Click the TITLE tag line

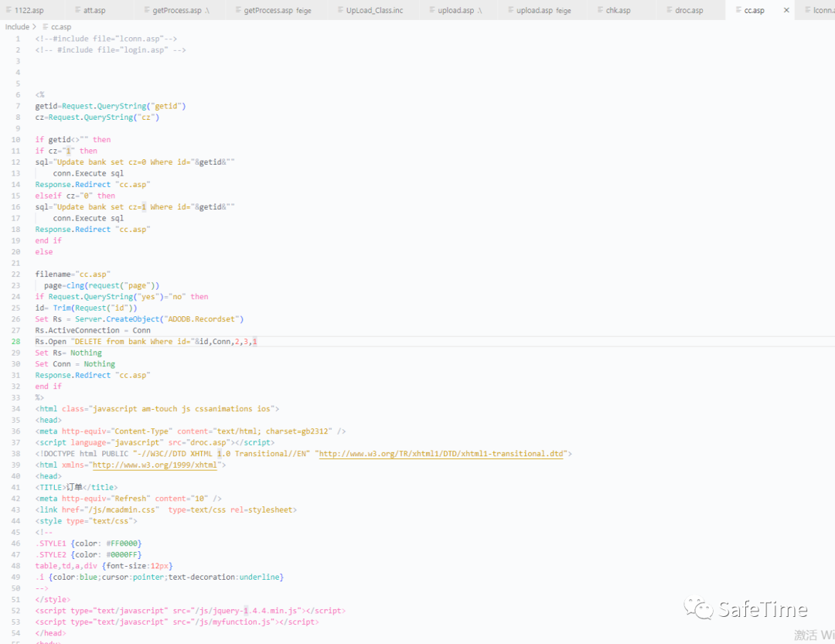76,487
